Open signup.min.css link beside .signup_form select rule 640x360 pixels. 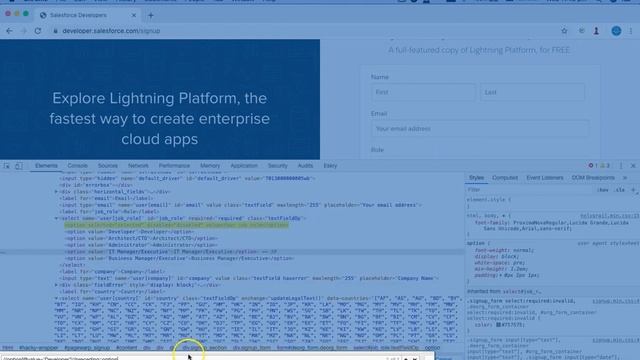pos(616,301)
